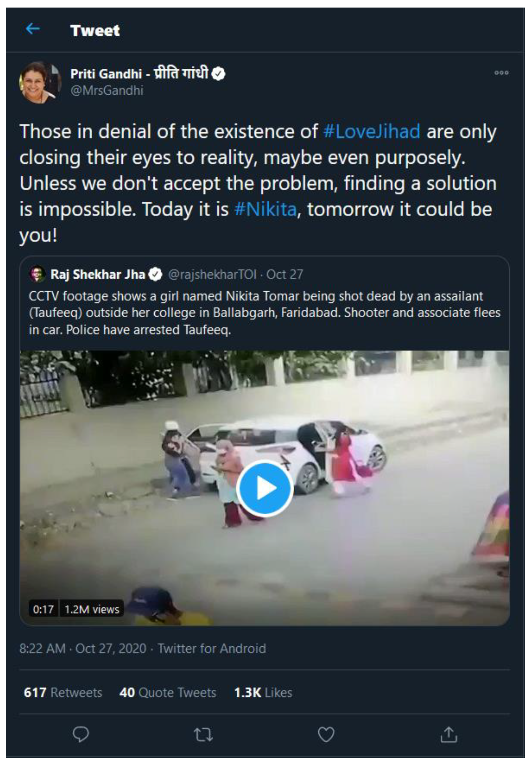The width and height of the screenshot is (532, 769).
Task: Open Priti Gandhi's profile picture
Action: [40, 82]
